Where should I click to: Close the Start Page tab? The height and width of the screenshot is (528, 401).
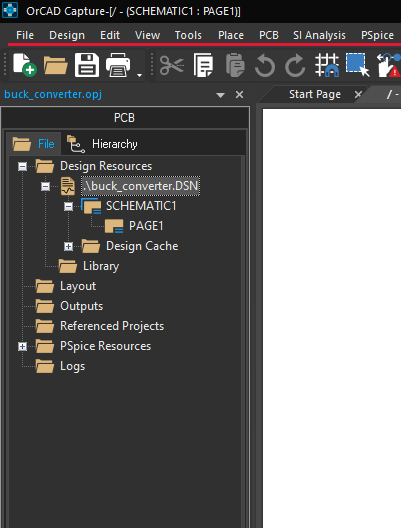tap(358, 94)
